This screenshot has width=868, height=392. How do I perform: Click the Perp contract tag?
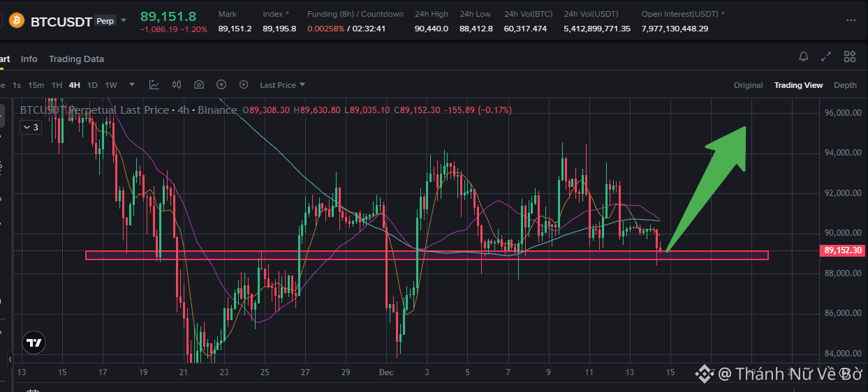[x=105, y=22]
